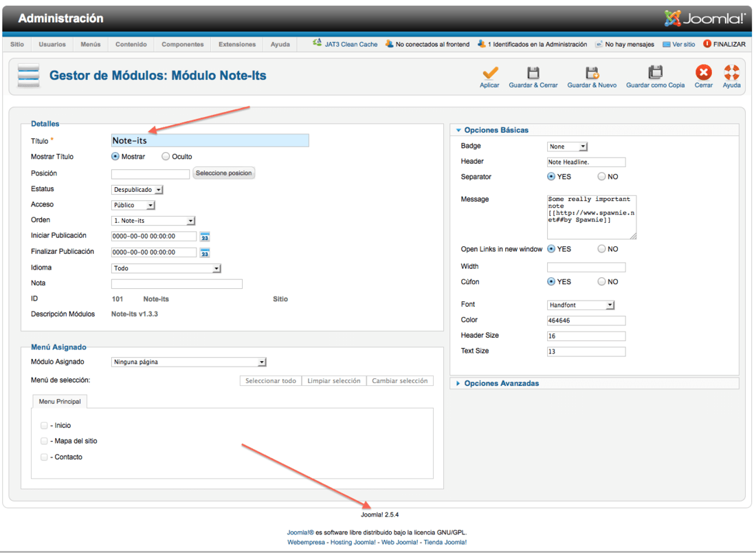Open the Componentes menu

click(x=183, y=44)
